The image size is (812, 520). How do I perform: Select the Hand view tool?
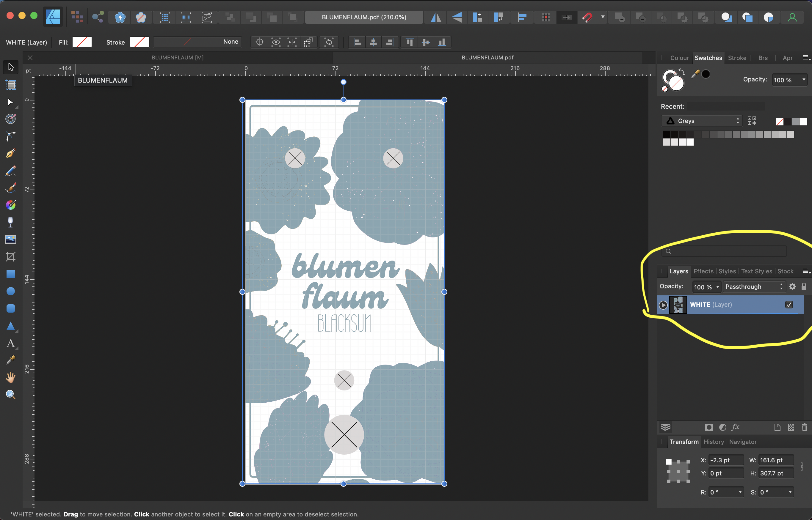tap(11, 377)
